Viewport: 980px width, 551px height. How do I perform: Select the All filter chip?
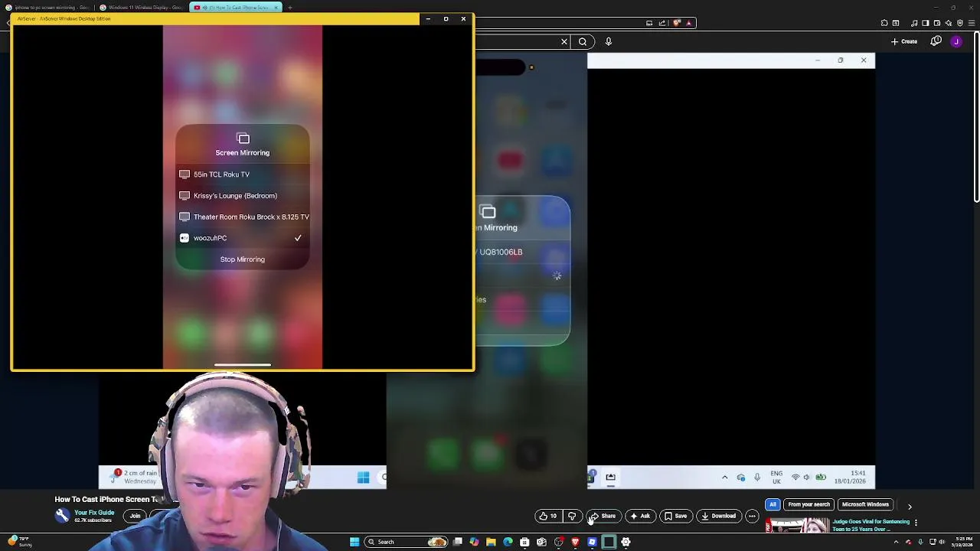[x=773, y=504]
